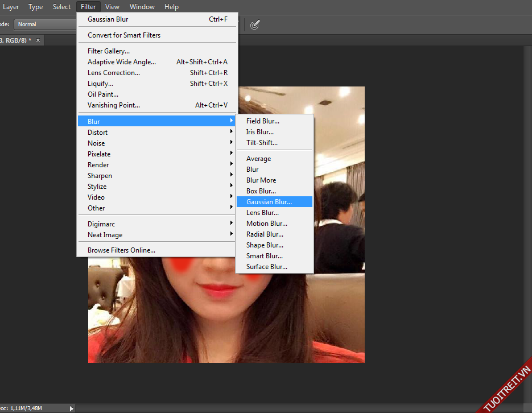532x413 pixels.
Task: Choose Gaussian Blur... from Blur submenu
Action: (x=269, y=202)
